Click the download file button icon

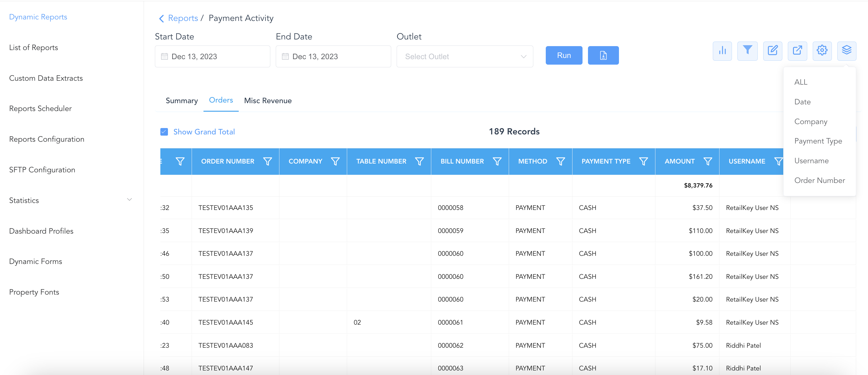[x=603, y=56]
